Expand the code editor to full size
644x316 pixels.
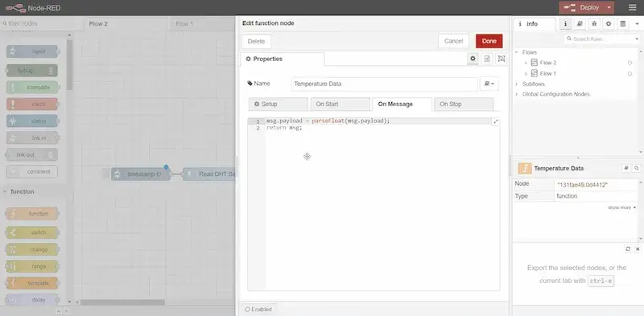(x=495, y=121)
